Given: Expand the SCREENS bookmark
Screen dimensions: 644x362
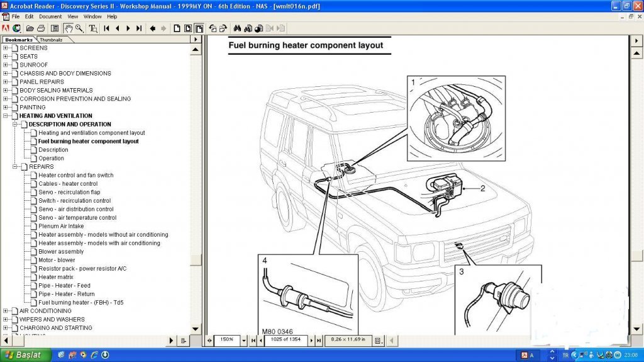Looking at the screenshot, I should coord(5,48).
